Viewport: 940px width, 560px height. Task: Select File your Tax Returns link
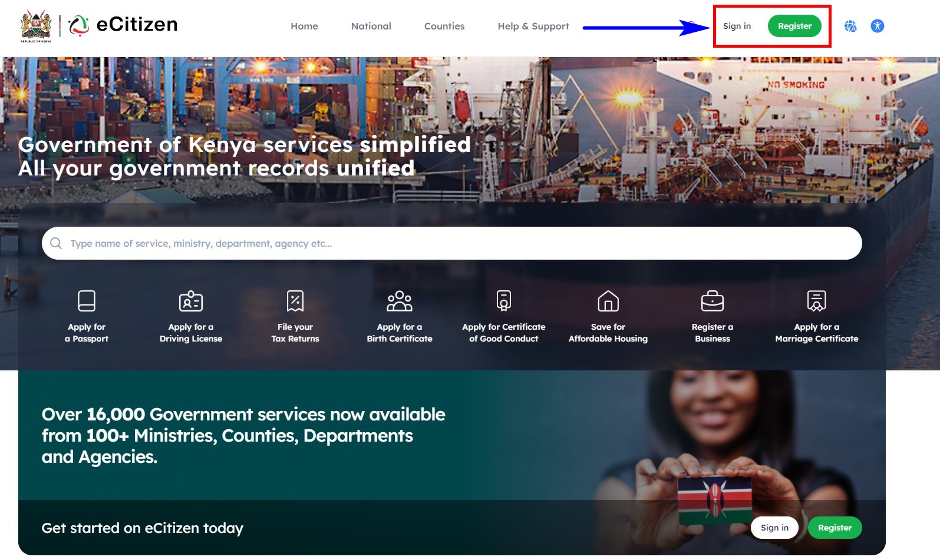(x=295, y=333)
